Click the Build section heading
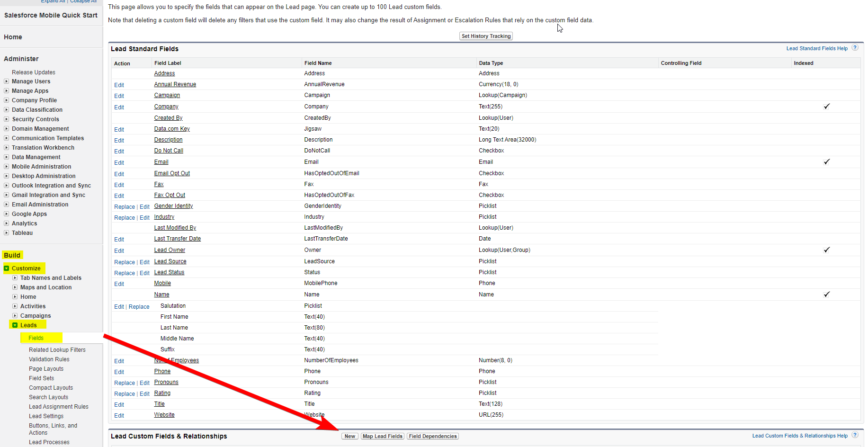 pos(12,255)
